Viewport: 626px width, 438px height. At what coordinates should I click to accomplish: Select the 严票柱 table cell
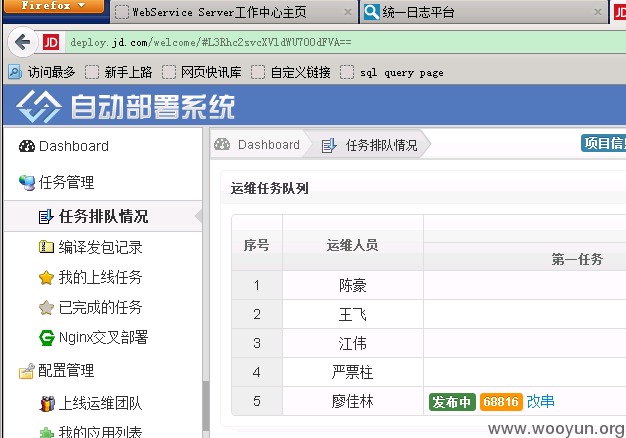353,372
